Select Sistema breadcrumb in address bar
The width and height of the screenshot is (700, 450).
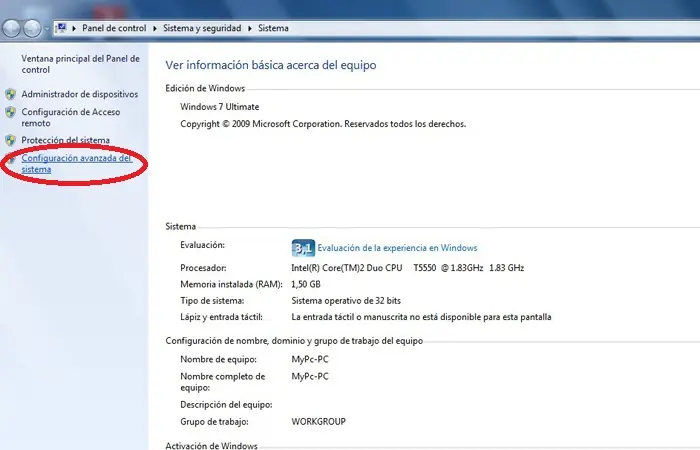click(273, 28)
